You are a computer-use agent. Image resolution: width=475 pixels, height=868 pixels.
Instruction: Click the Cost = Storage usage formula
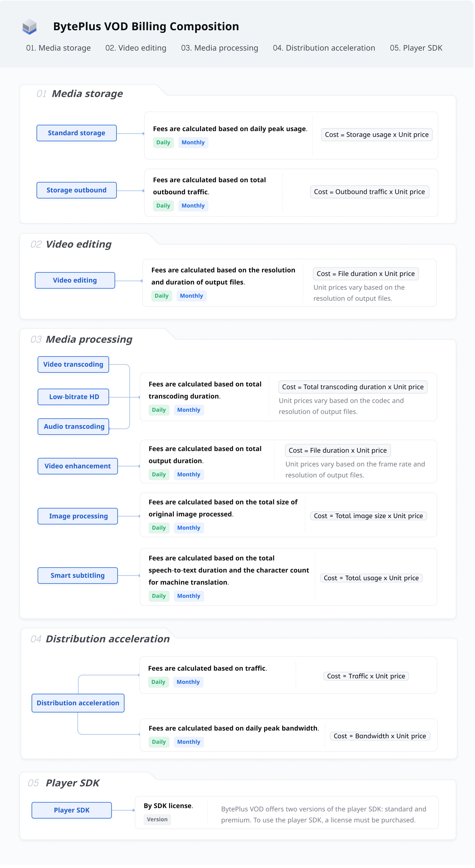coord(376,135)
